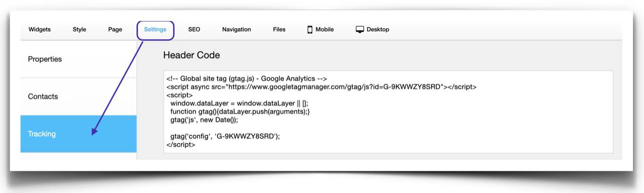
Task: Open the Widgets tab
Action: [x=40, y=30]
